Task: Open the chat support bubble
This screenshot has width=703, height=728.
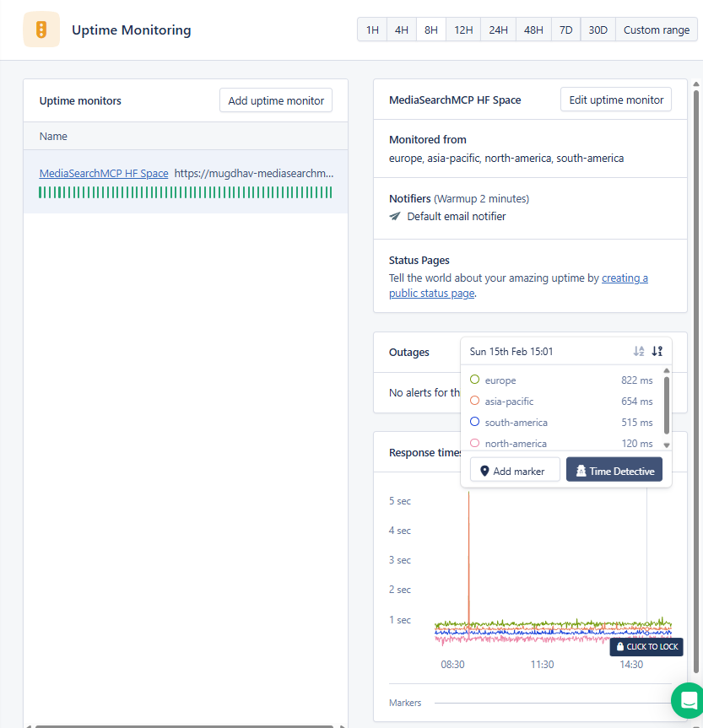Action: 688,699
